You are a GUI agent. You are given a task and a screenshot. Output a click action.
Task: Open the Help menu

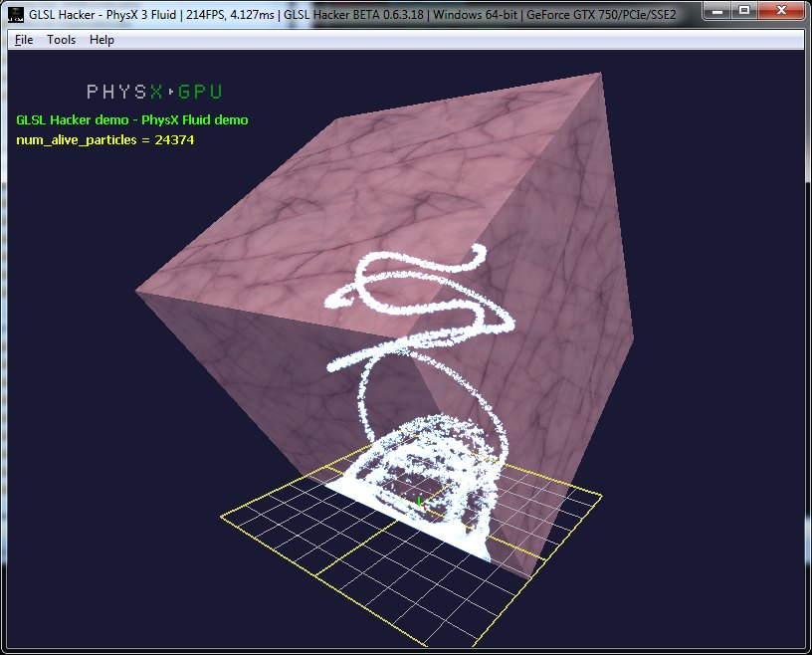pyautogui.click(x=101, y=40)
